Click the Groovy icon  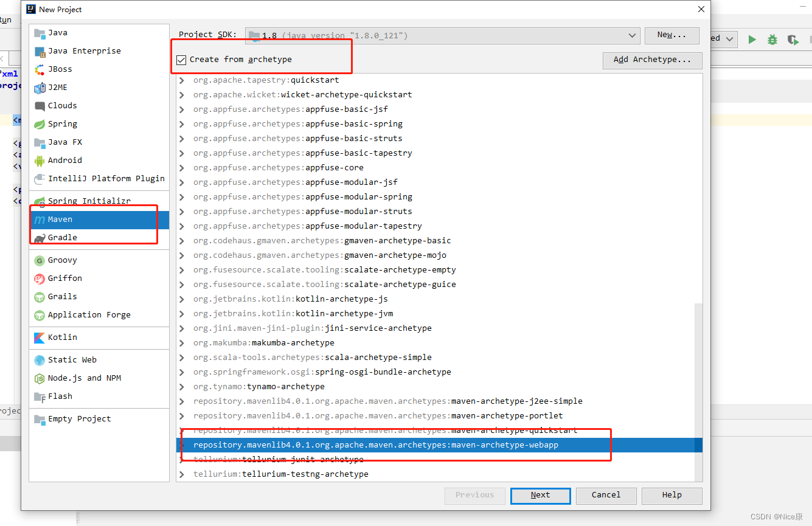tap(40, 260)
